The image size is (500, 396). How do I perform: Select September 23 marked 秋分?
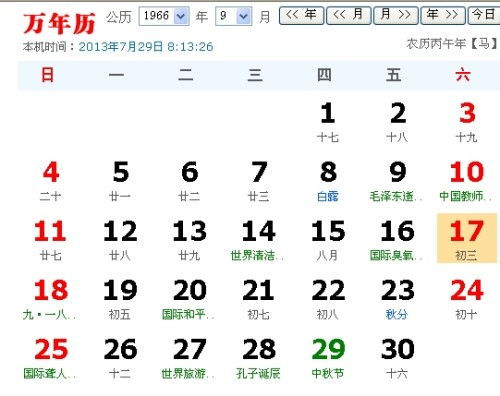397,299
